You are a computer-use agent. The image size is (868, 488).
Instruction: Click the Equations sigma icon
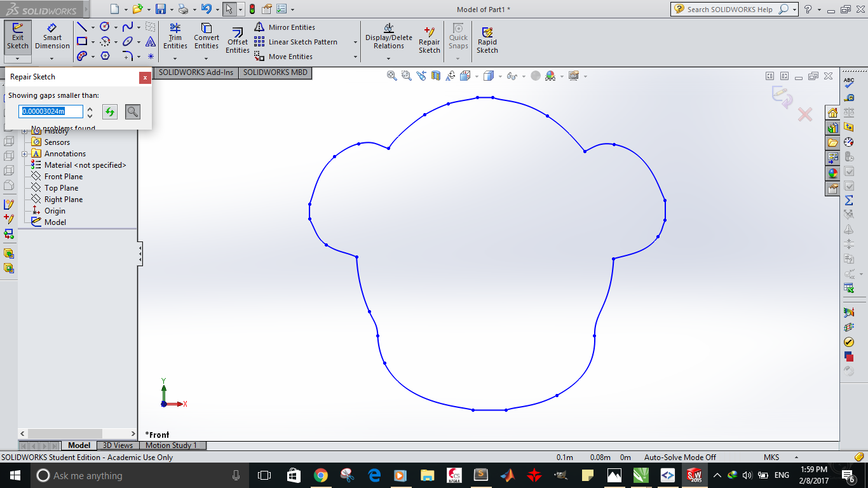pos(849,200)
